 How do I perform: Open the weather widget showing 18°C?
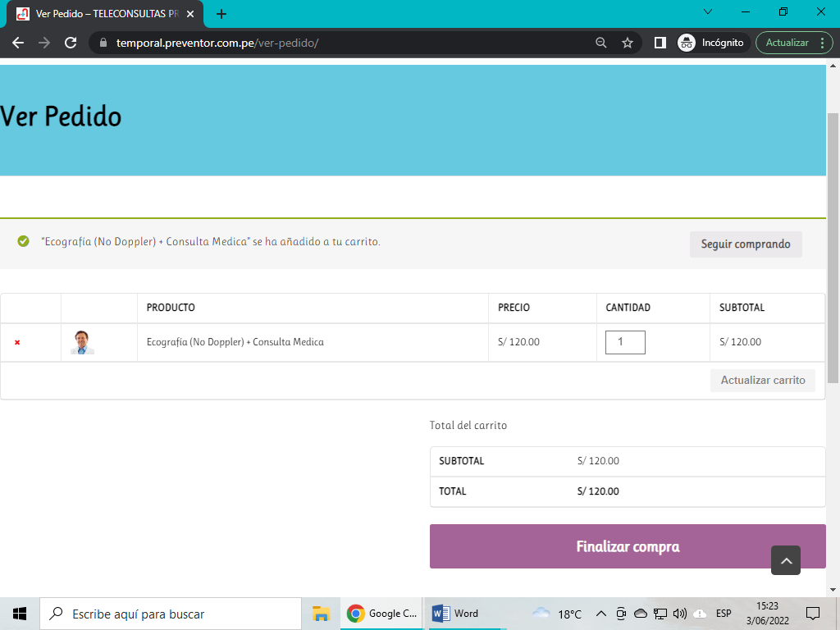[557, 614]
